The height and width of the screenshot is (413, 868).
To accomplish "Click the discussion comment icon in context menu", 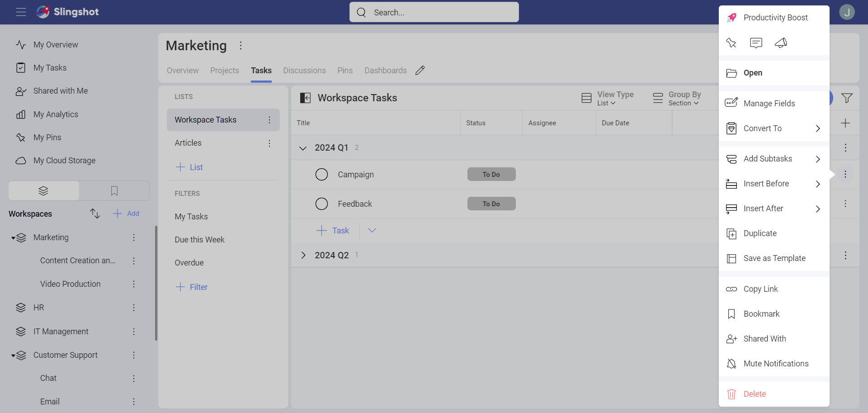I will click(756, 43).
